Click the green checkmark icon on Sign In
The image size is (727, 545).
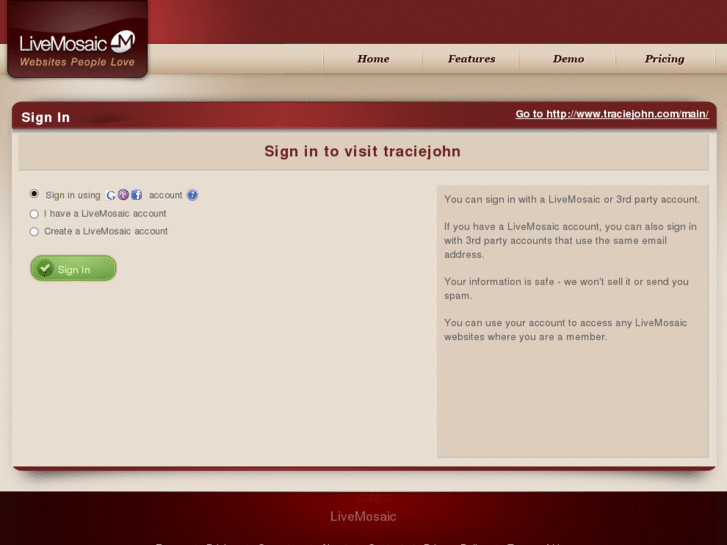(45, 268)
